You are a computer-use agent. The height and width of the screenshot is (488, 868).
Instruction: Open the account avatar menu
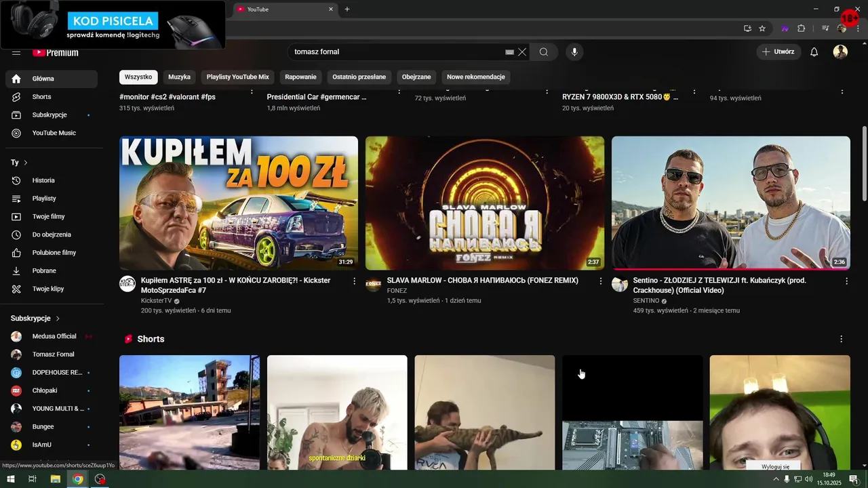tap(840, 52)
